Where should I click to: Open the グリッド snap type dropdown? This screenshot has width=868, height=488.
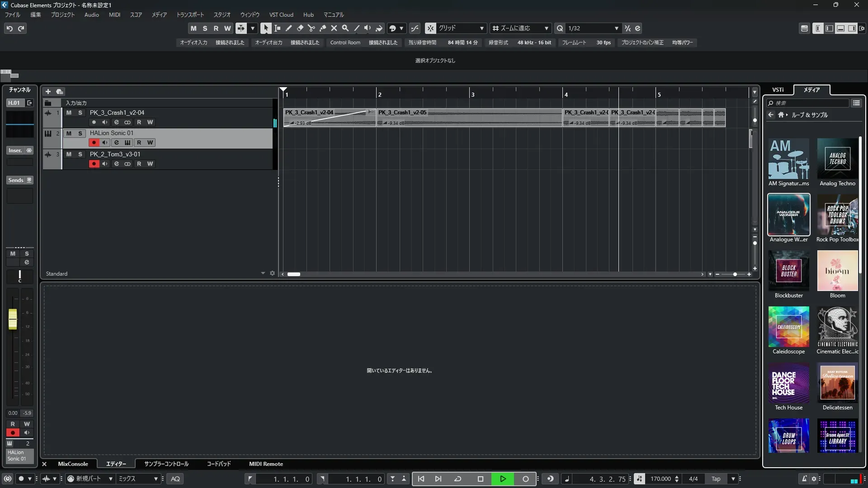pos(481,28)
